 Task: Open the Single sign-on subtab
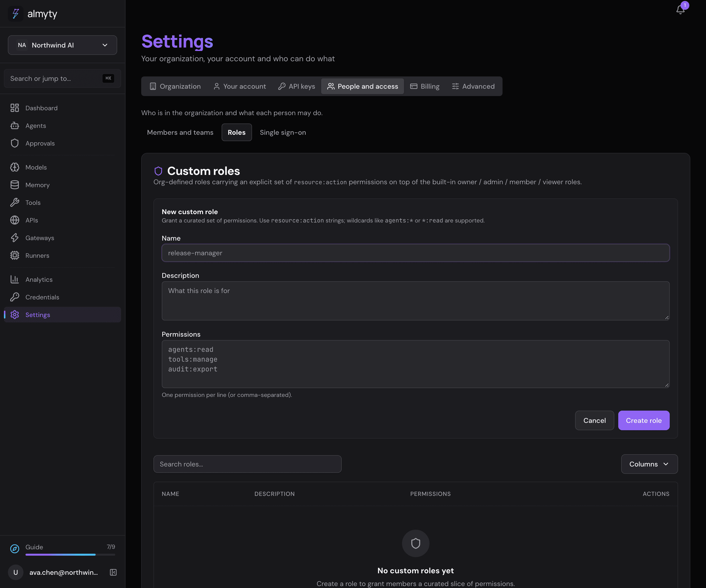283,132
